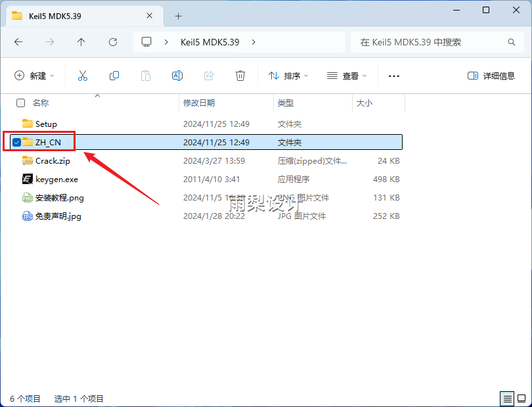Click the Delete icon in the toolbar
This screenshot has height=407, width=532.
point(240,76)
